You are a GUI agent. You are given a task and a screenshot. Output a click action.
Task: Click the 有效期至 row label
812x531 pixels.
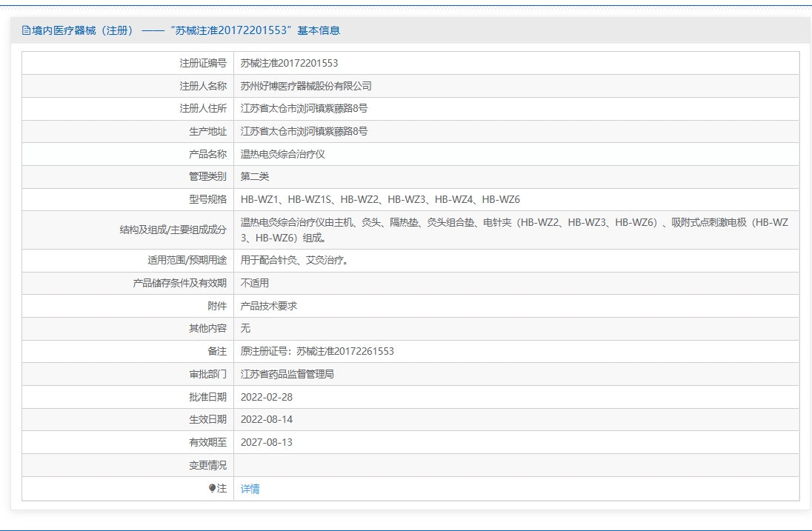(207, 442)
